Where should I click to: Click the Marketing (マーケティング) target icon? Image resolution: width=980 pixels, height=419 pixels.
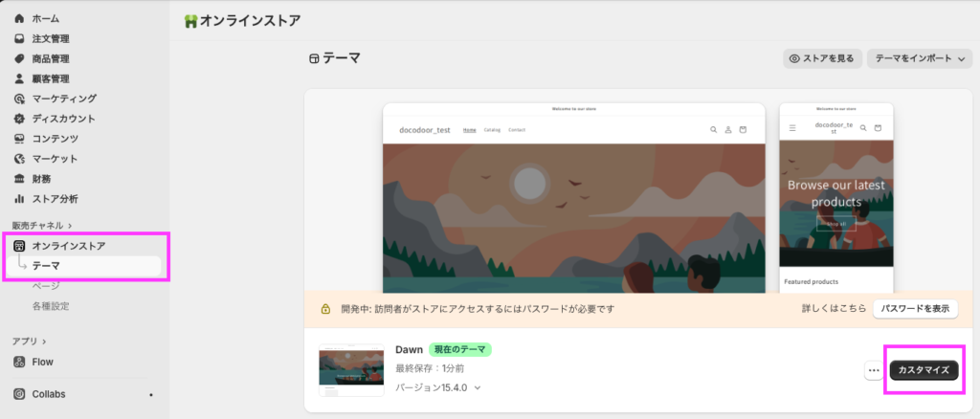pos(19,99)
